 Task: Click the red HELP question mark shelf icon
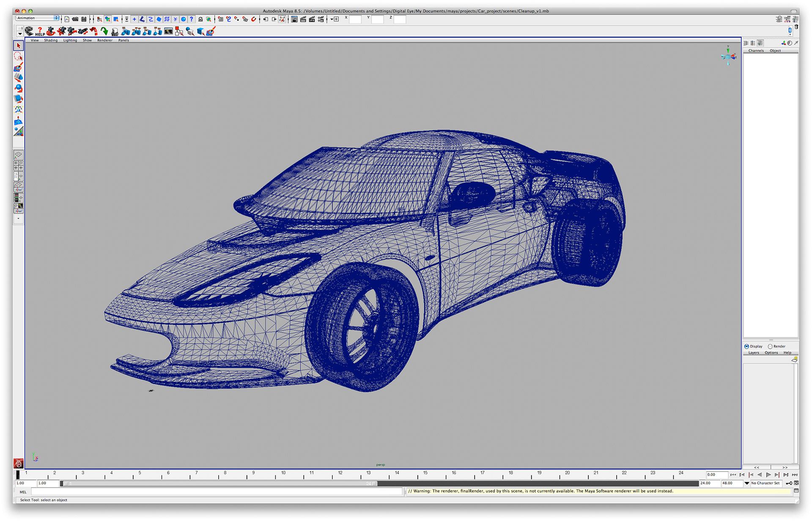(40, 31)
